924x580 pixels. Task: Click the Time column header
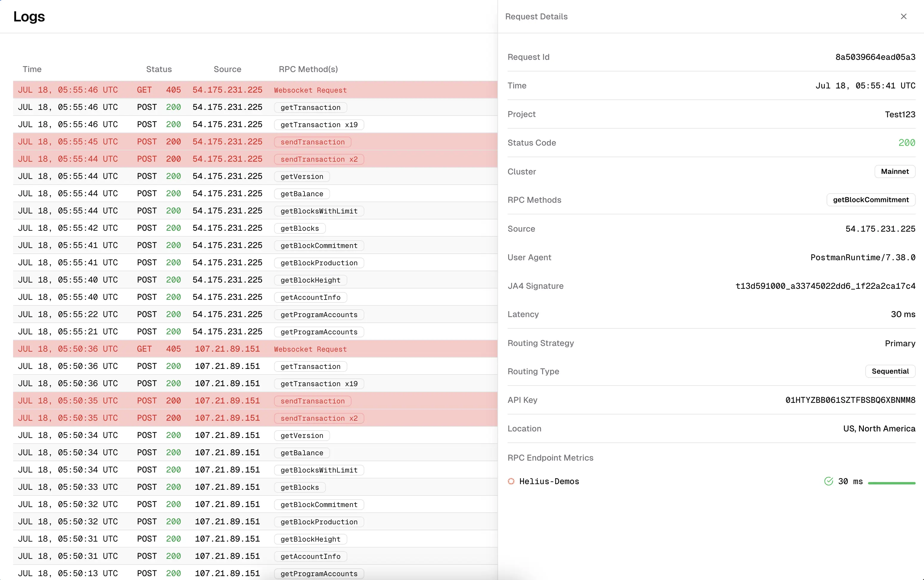pyautogui.click(x=32, y=69)
